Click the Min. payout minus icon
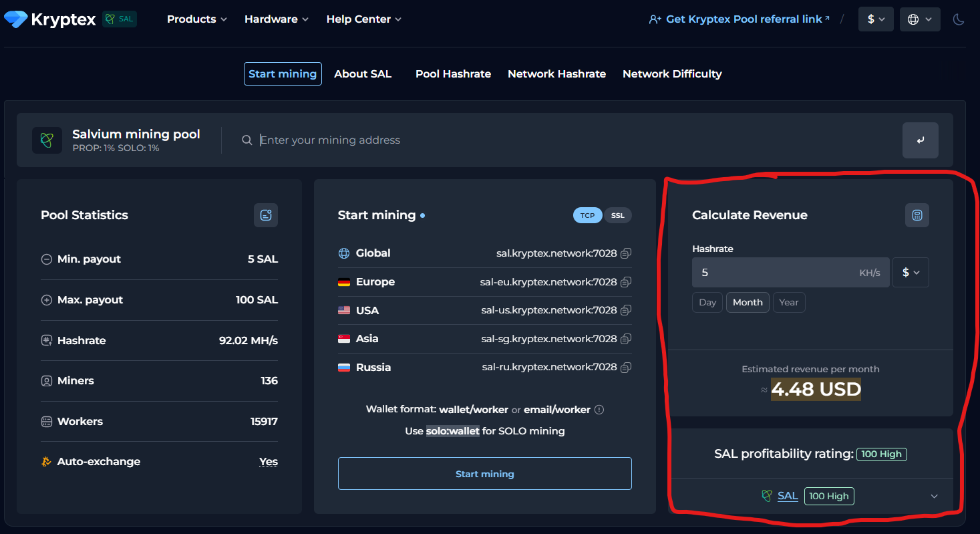Viewport: 980px width, 534px height. [47, 259]
